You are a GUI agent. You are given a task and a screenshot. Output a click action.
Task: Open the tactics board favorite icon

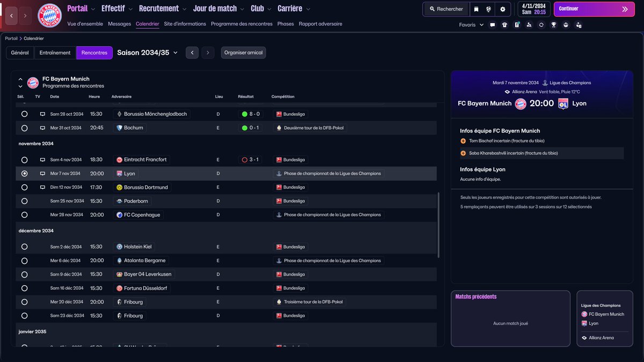coord(517,25)
